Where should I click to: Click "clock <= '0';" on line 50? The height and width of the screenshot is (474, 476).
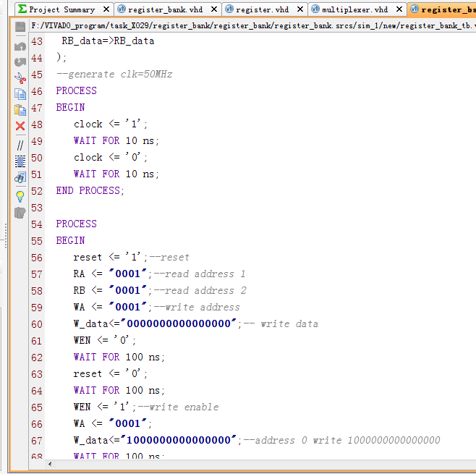click(x=111, y=157)
